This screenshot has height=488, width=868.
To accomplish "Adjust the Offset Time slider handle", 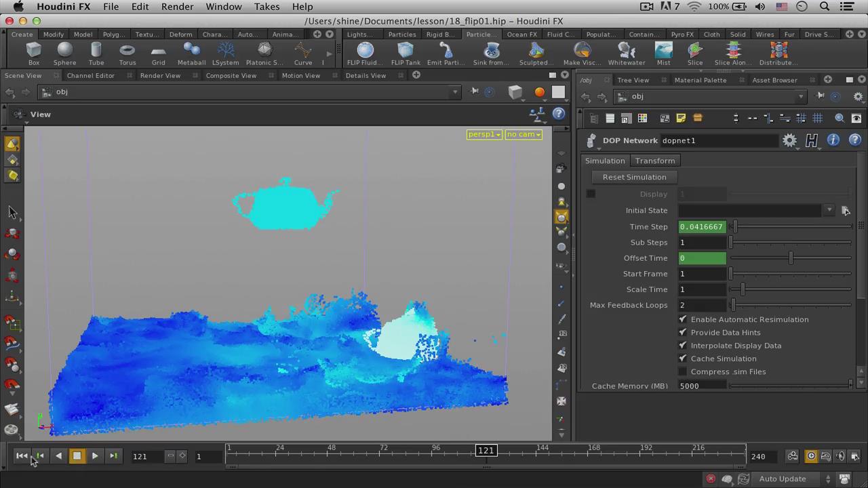I will (791, 258).
